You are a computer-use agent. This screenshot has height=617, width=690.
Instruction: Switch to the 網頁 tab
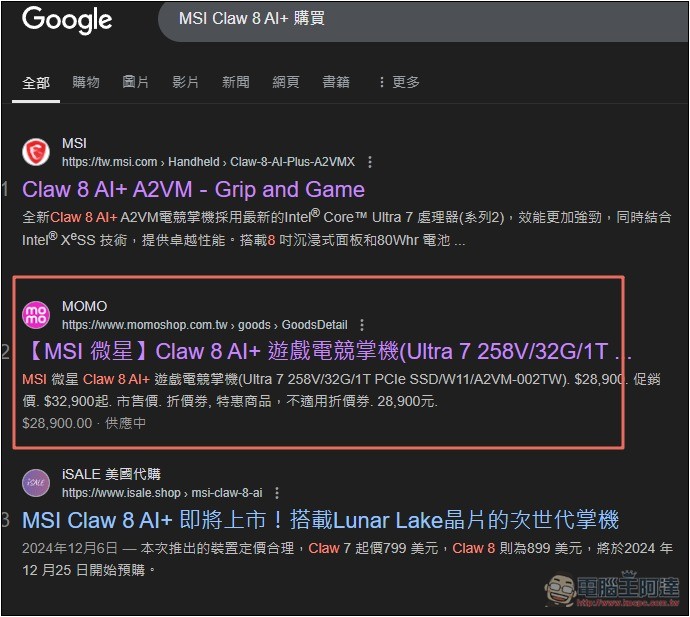point(286,82)
